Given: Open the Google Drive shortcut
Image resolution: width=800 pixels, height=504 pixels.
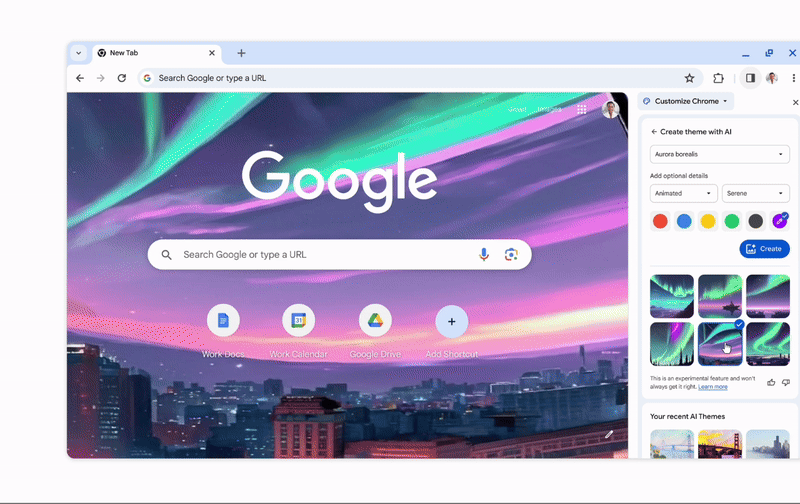Looking at the screenshot, I should (x=375, y=320).
